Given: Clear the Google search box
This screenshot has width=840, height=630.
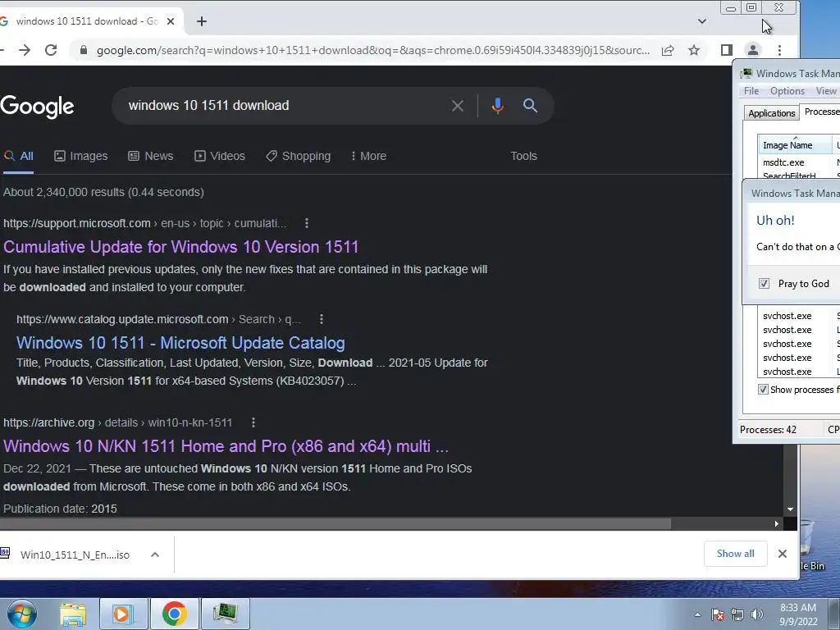Looking at the screenshot, I should 458,106.
